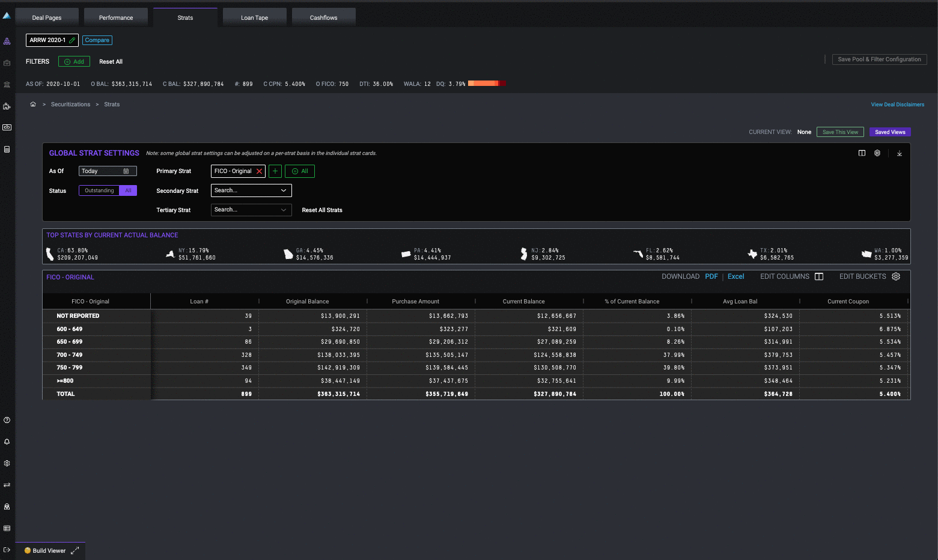
Task: Open the cash banknote icon in sidebar
Action: tap(7, 127)
